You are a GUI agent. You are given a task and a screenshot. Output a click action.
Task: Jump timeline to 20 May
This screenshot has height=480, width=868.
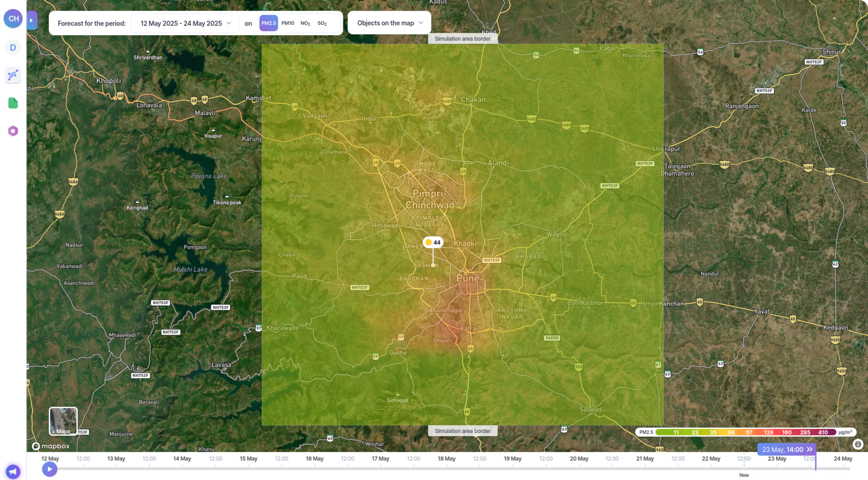[x=579, y=459]
